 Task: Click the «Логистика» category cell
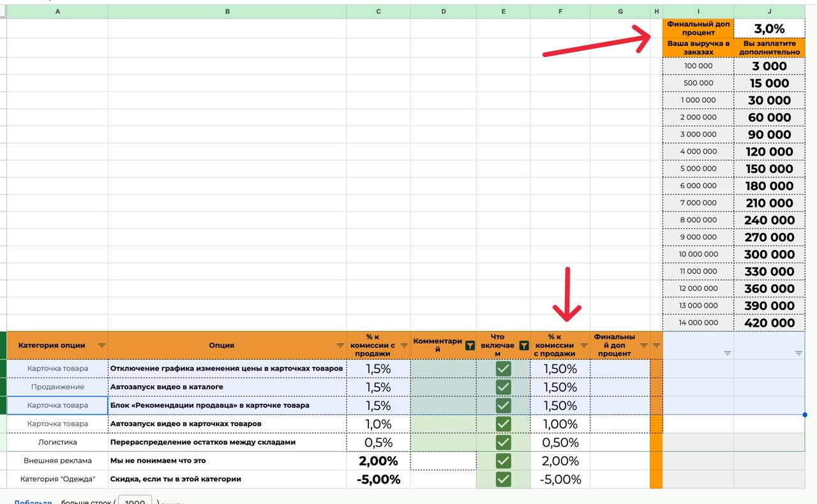coord(57,442)
